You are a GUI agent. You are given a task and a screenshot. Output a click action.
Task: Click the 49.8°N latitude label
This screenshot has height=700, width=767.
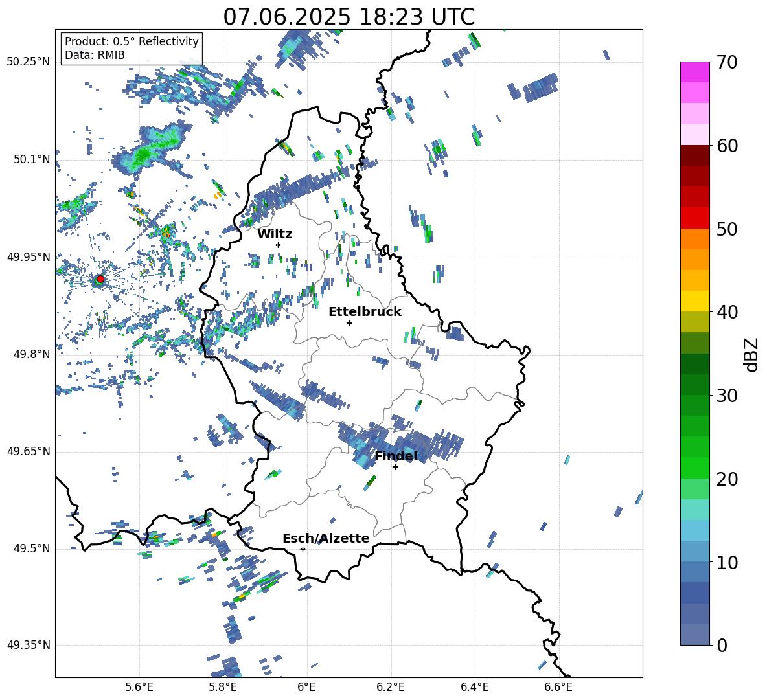tap(32, 354)
